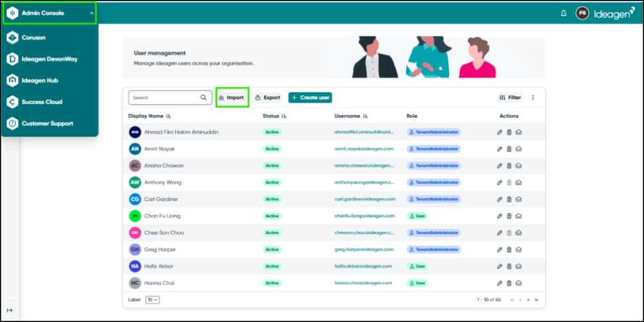Click the search magnifier icon
The width and height of the screenshot is (644, 322).
[203, 98]
